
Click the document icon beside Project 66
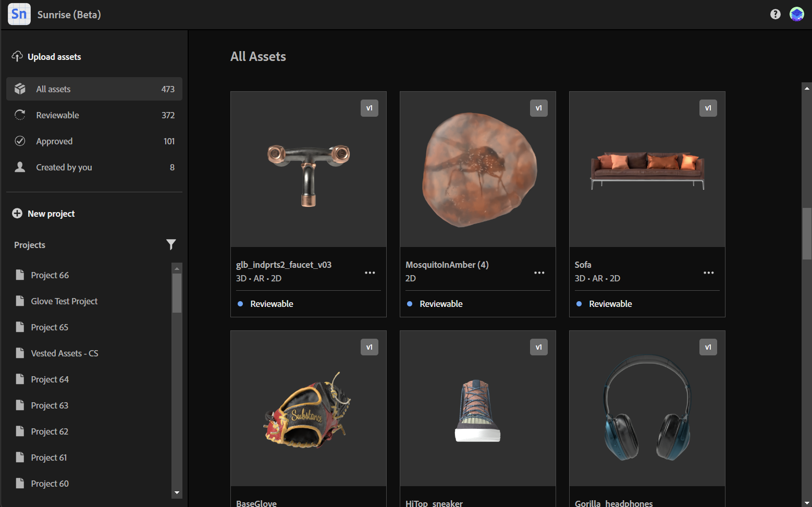click(19, 275)
